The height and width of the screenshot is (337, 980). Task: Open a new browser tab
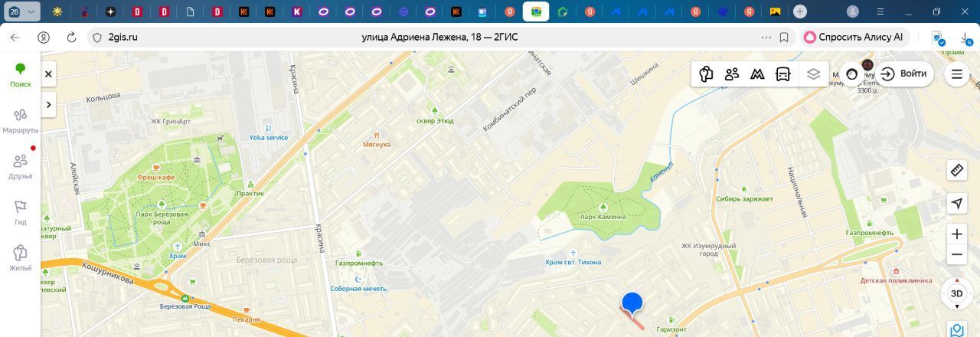799,11
